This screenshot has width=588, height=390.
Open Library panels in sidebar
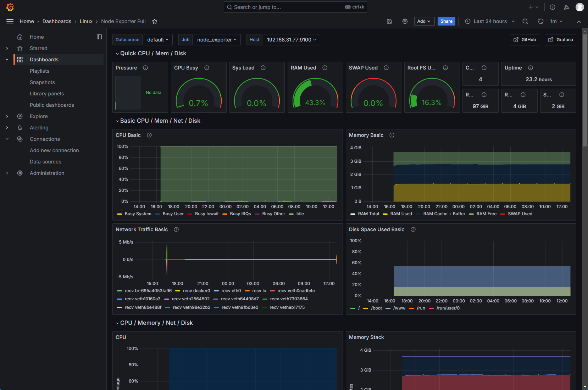coord(47,94)
